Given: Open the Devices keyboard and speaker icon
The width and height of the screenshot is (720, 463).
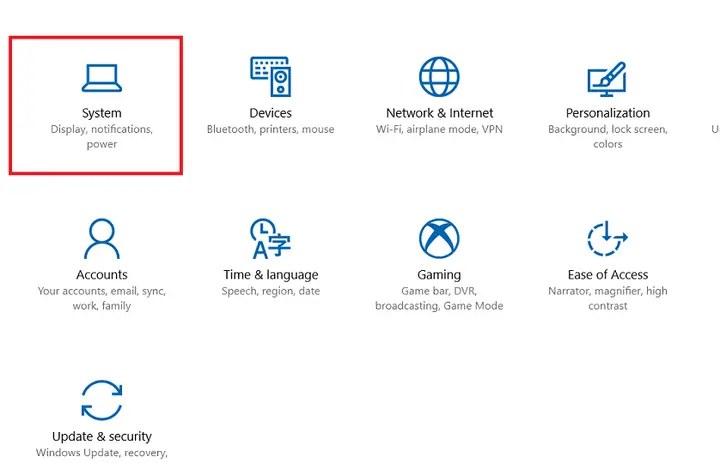Looking at the screenshot, I should point(270,76).
